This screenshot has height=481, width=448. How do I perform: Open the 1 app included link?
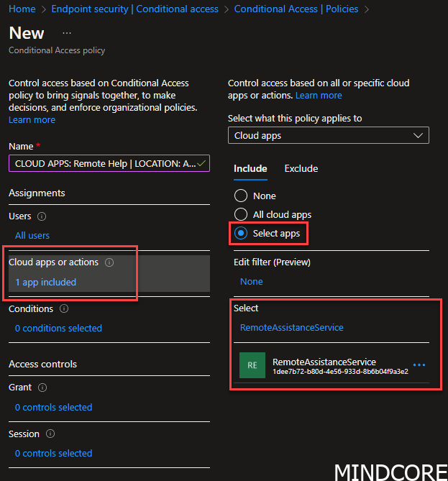click(46, 283)
